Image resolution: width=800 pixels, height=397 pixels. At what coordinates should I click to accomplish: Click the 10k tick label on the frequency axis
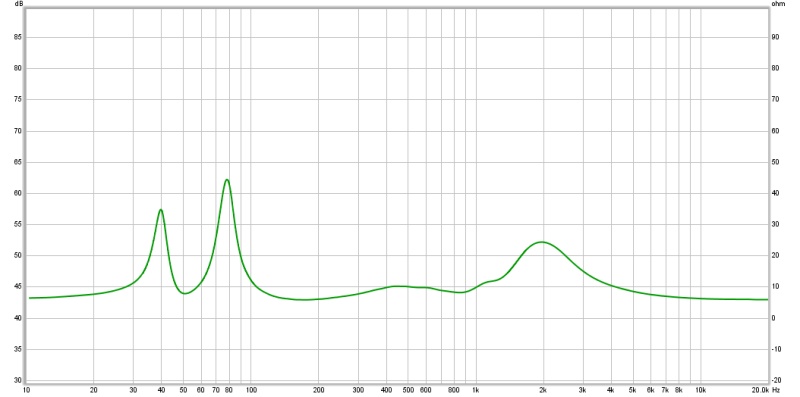701,390
